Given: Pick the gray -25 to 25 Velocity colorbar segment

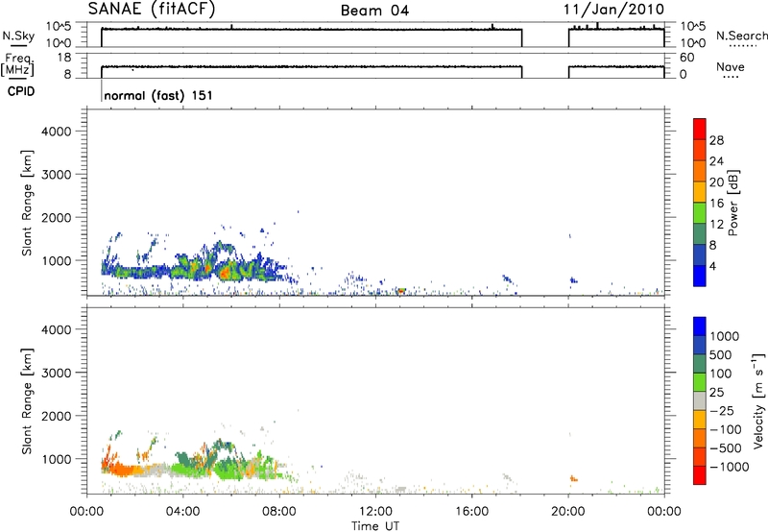Looking at the screenshot, I should pos(700,400).
